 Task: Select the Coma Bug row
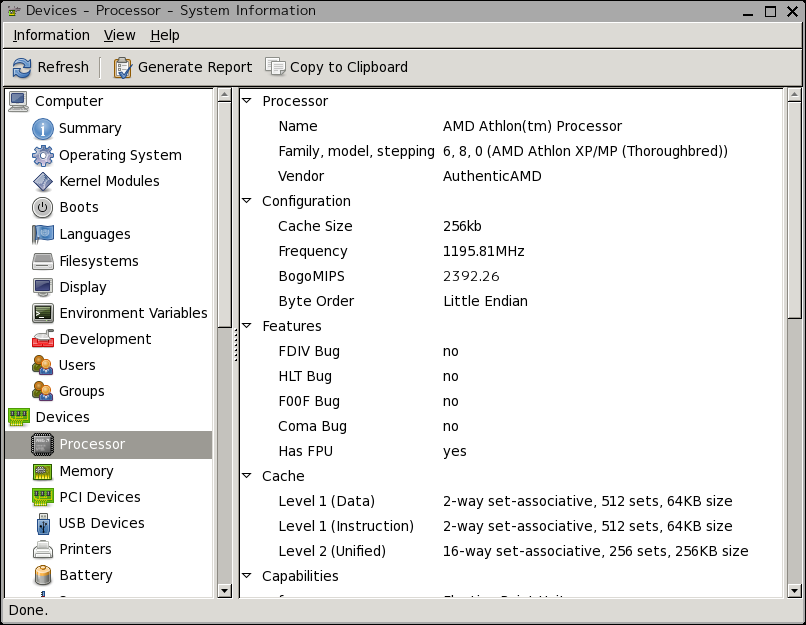513,426
